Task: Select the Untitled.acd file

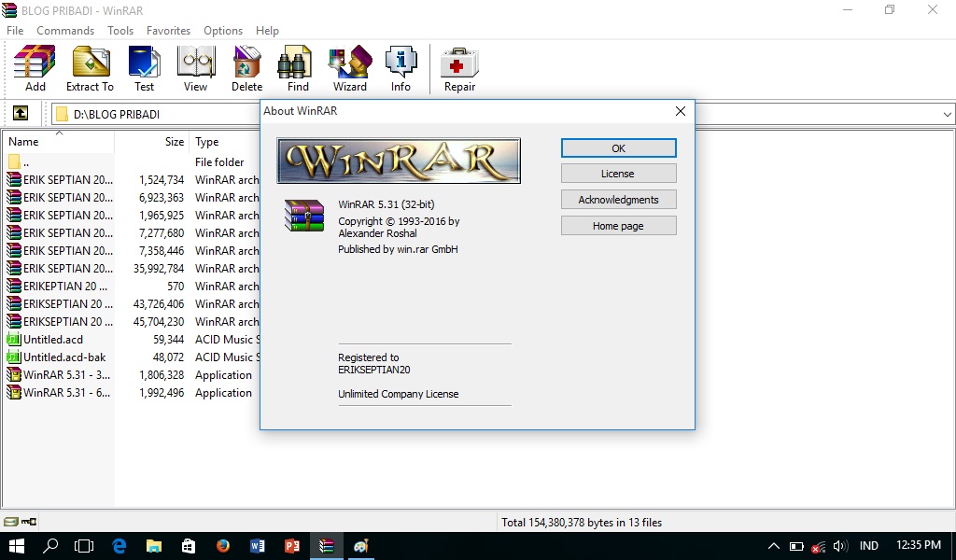Action: (x=132, y=340)
